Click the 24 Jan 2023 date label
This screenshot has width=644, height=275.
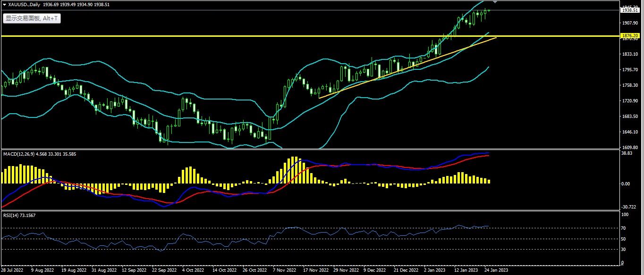coord(497,270)
